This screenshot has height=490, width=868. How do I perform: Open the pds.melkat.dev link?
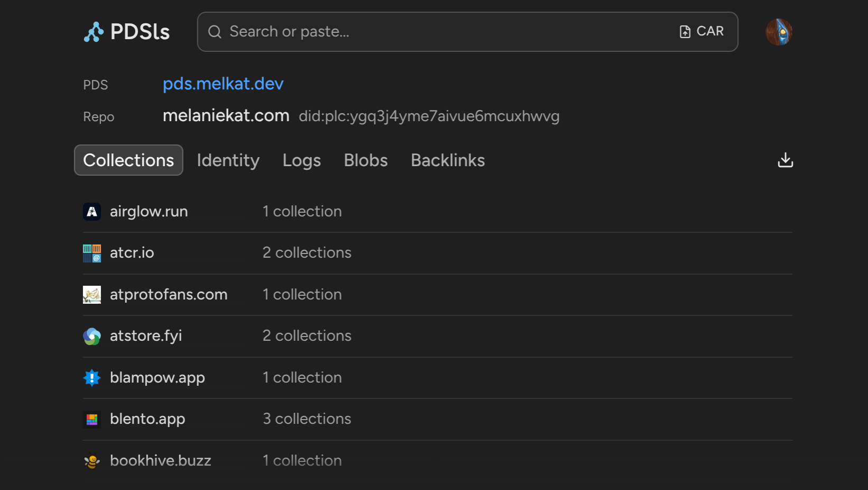tap(223, 84)
